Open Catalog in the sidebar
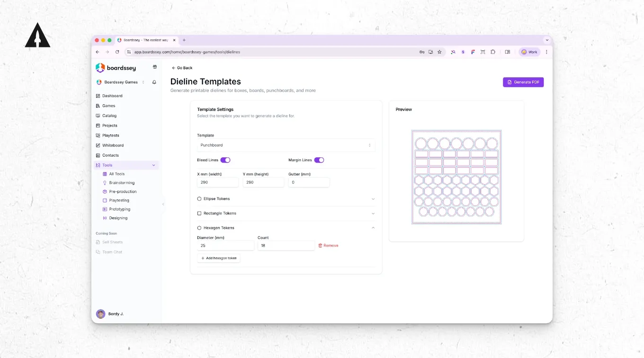 [109, 116]
